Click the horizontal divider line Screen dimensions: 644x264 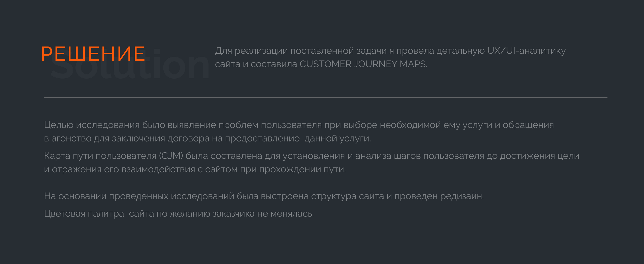[x=325, y=98]
